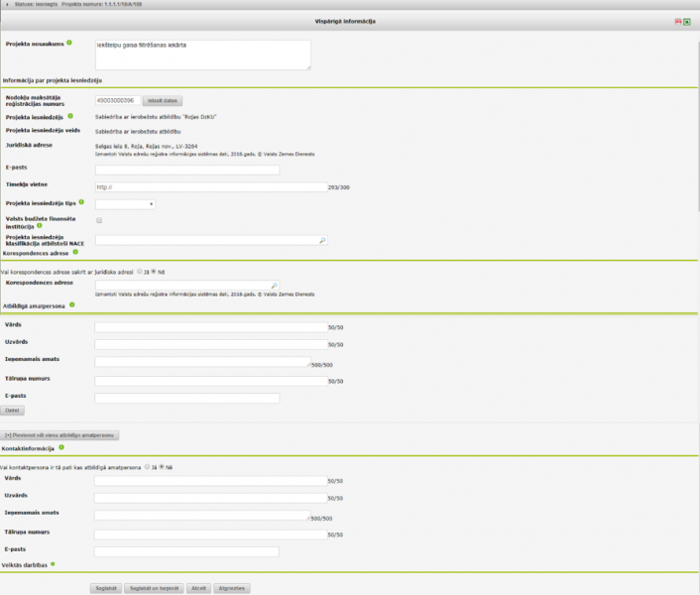Viewport: 700px width, 595px height.
Task: Click the Tīmekļa vietne input field
Action: [x=210, y=186]
